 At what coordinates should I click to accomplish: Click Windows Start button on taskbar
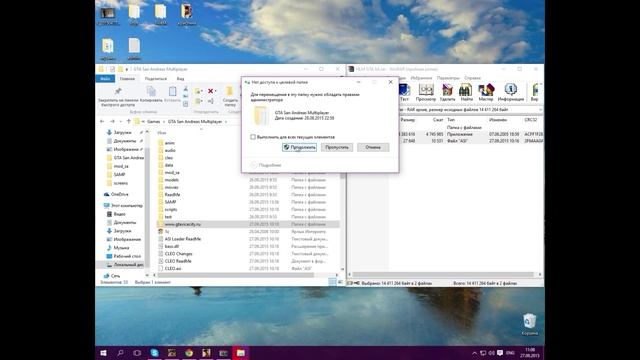click(x=103, y=353)
